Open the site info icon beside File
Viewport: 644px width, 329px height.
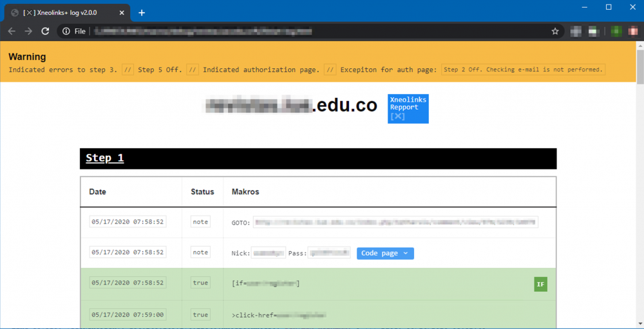(x=66, y=31)
